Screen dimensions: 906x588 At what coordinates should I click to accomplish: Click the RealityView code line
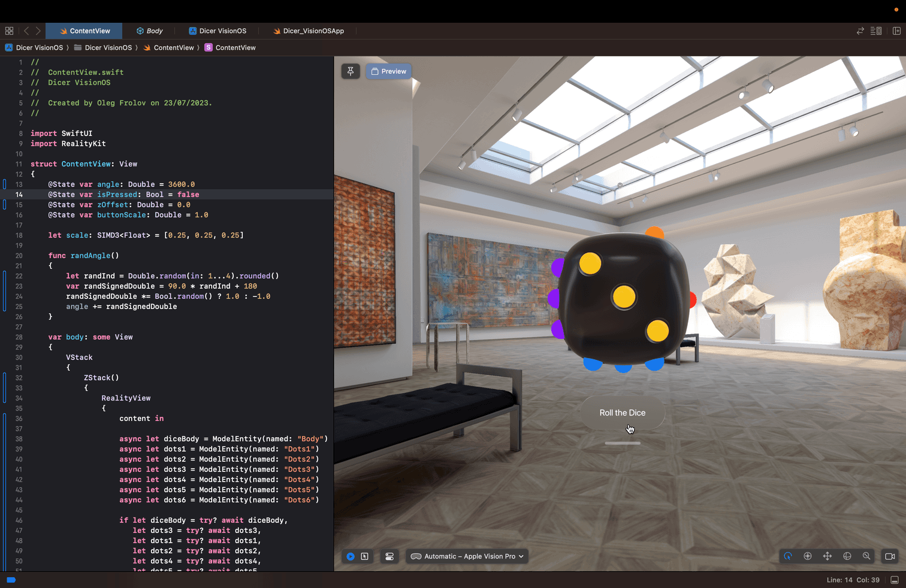126,398
